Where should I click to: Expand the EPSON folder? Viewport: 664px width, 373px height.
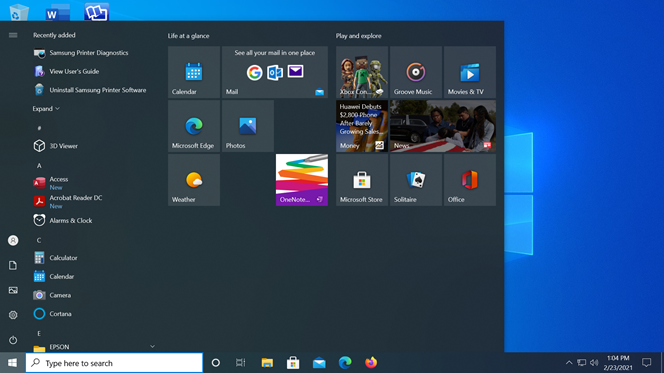[94, 347]
